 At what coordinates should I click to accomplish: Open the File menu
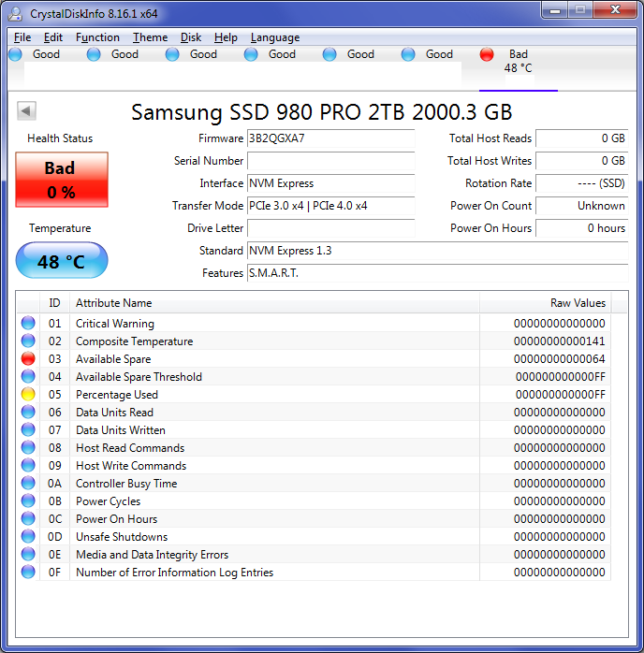[x=22, y=37]
